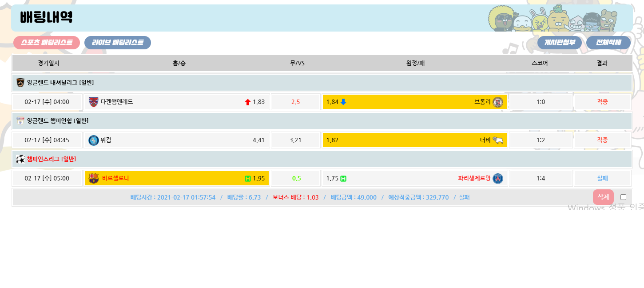The width and height of the screenshot is (644, 288).
Task: Switch to the 라이브 배팅리스트 tab
Action: pos(118,43)
